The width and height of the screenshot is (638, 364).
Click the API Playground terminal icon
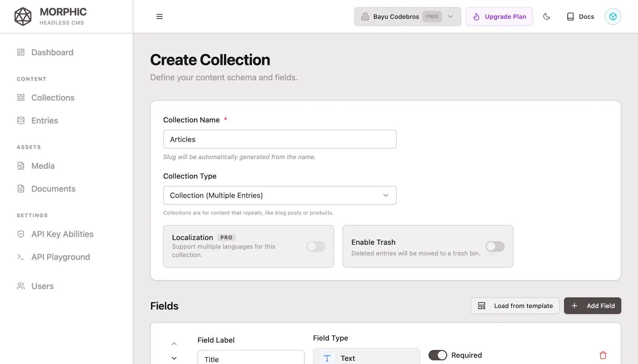coord(21,257)
